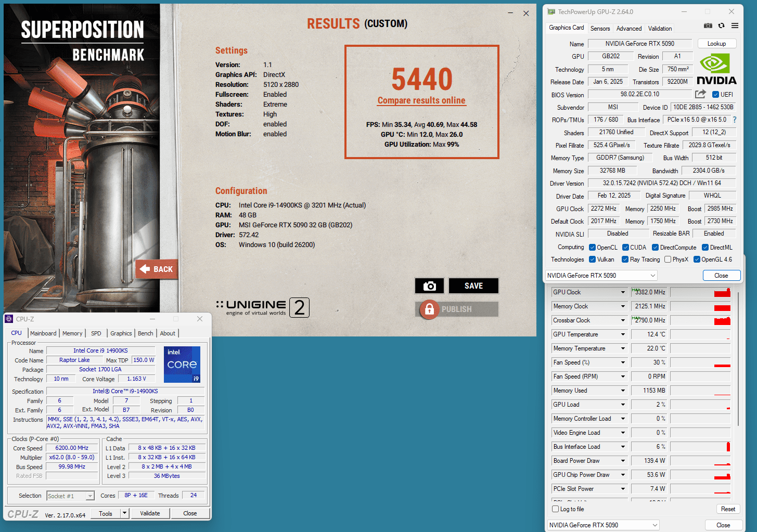Screen dimensions: 757x532
Task: Open the GPU-Z hamburger menu
Action: click(735, 25)
